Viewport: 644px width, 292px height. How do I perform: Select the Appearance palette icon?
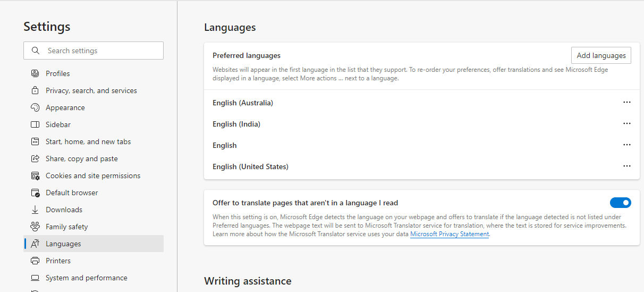pyautogui.click(x=35, y=107)
